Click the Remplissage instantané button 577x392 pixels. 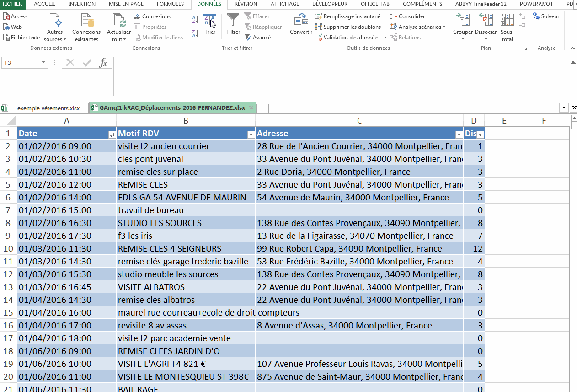coord(347,16)
